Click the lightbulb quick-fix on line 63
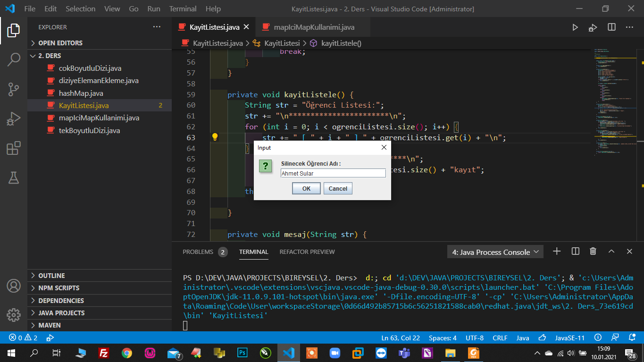The width and height of the screenshot is (644, 362). (215, 137)
